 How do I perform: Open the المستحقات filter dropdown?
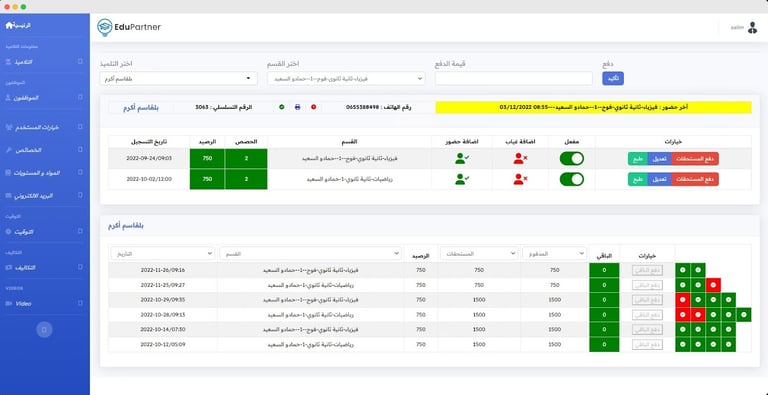pos(479,253)
